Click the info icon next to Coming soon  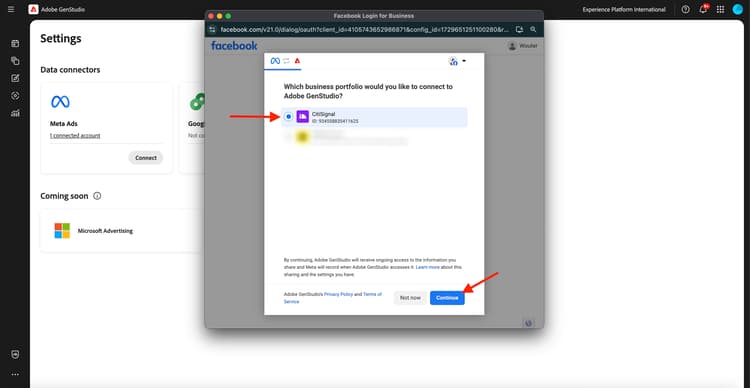[x=97, y=196]
